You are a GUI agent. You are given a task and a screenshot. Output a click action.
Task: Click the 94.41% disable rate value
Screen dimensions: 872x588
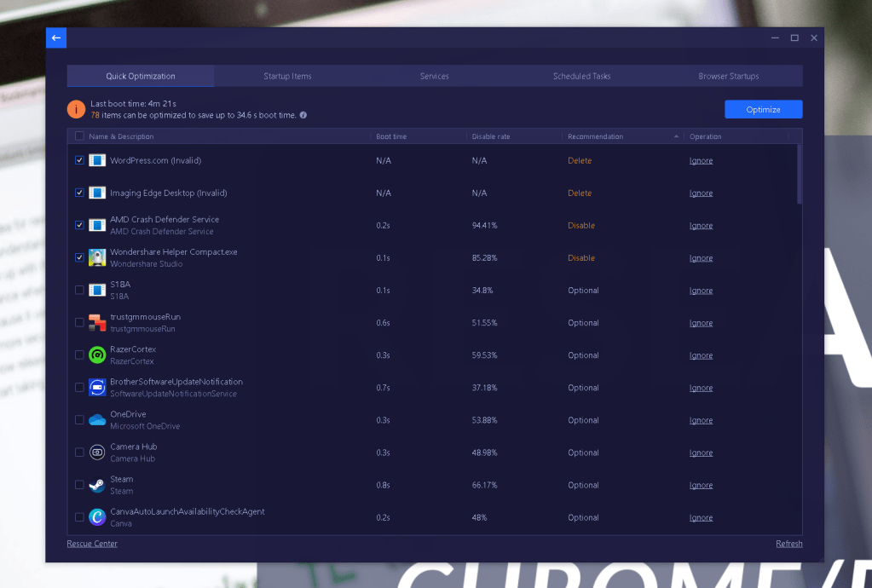[484, 226]
